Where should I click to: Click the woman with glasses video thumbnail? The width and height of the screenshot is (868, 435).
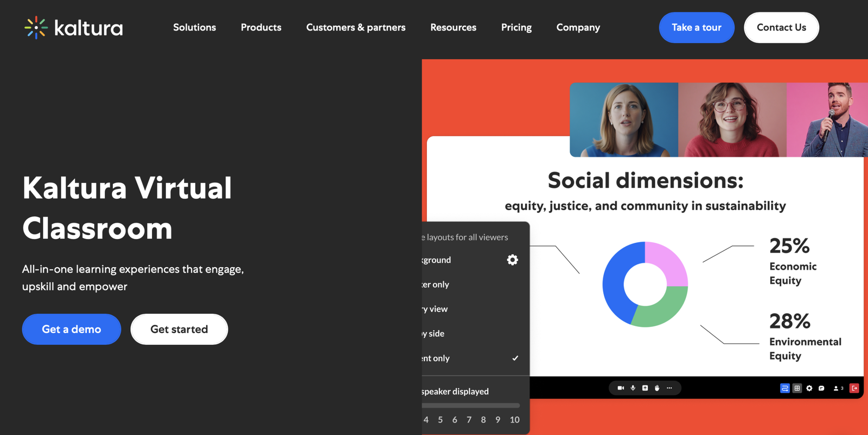coord(732,120)
